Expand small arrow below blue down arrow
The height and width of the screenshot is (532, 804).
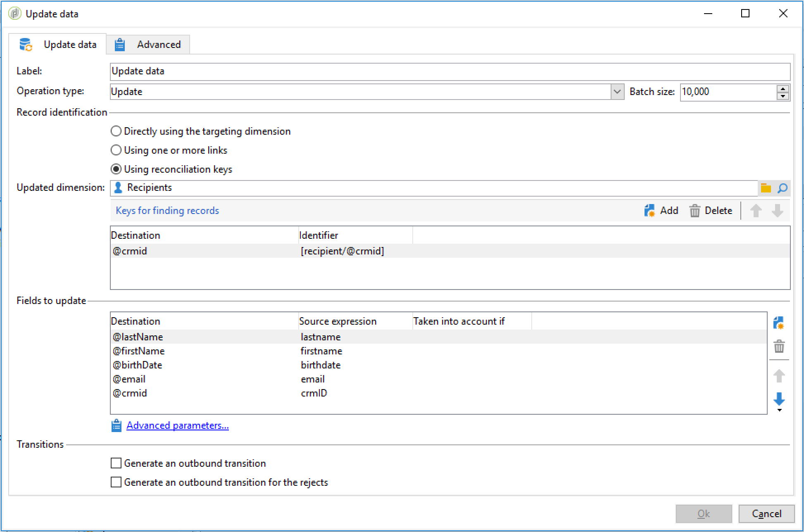779,410
